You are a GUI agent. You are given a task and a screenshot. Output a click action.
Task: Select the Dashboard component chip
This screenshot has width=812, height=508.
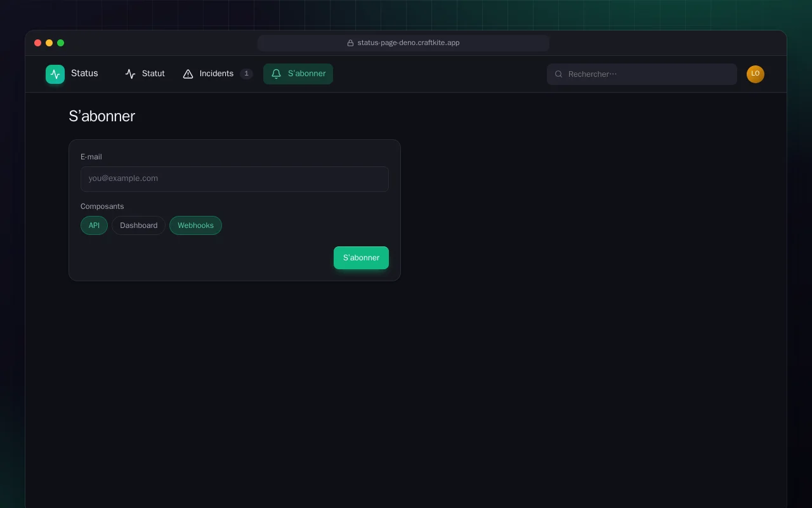138,225
